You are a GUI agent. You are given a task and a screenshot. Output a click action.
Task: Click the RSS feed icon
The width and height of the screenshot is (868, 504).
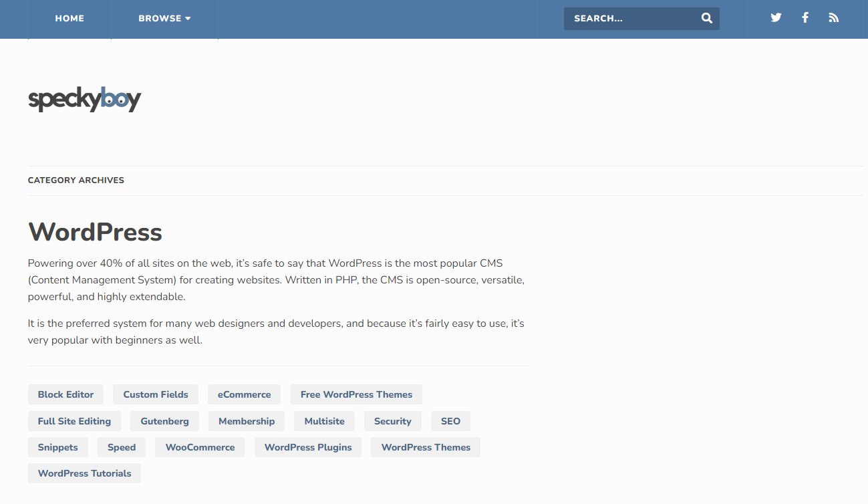(833, 18)
